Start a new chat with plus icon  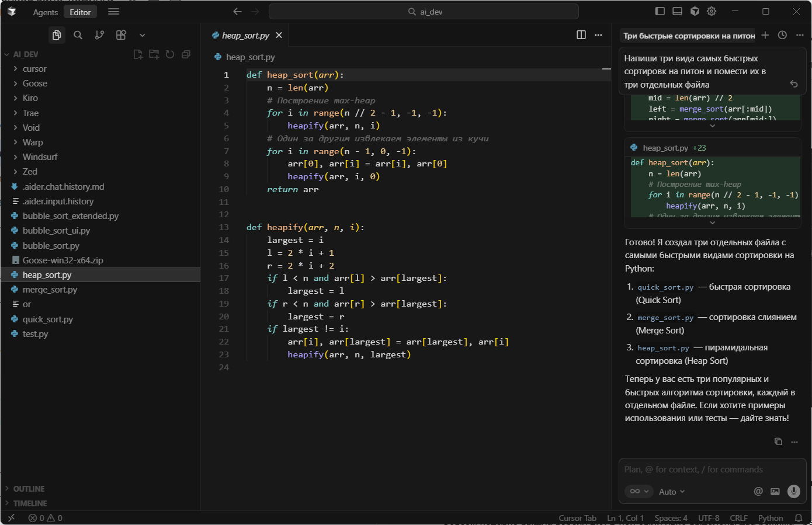point(765,35)
